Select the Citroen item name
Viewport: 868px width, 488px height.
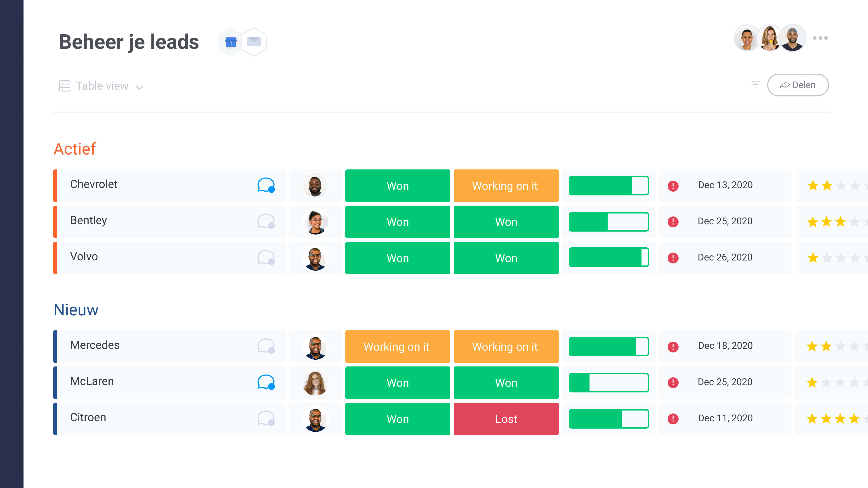click(88, 418)
